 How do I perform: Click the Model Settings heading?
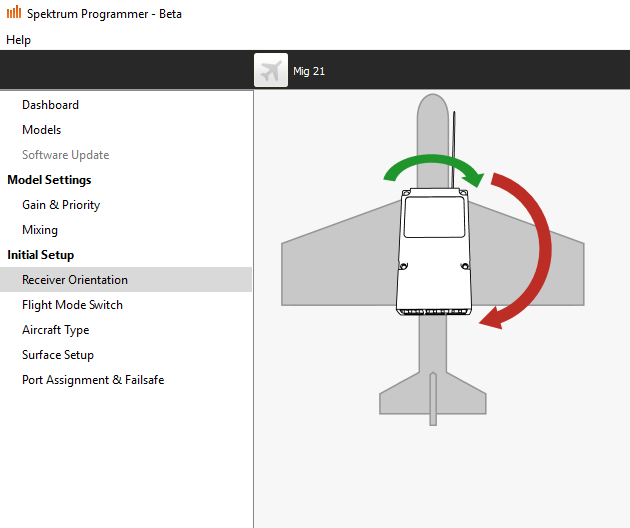[x=49, y=180]
